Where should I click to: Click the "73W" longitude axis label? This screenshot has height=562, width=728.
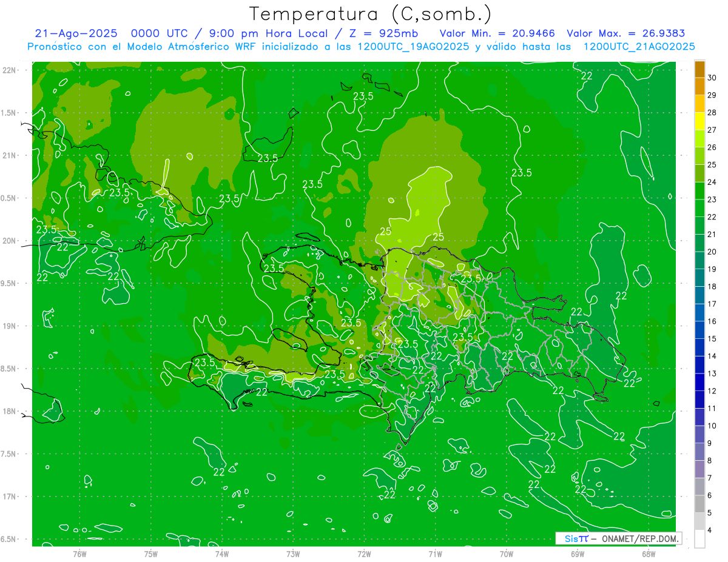click(293, 554)
